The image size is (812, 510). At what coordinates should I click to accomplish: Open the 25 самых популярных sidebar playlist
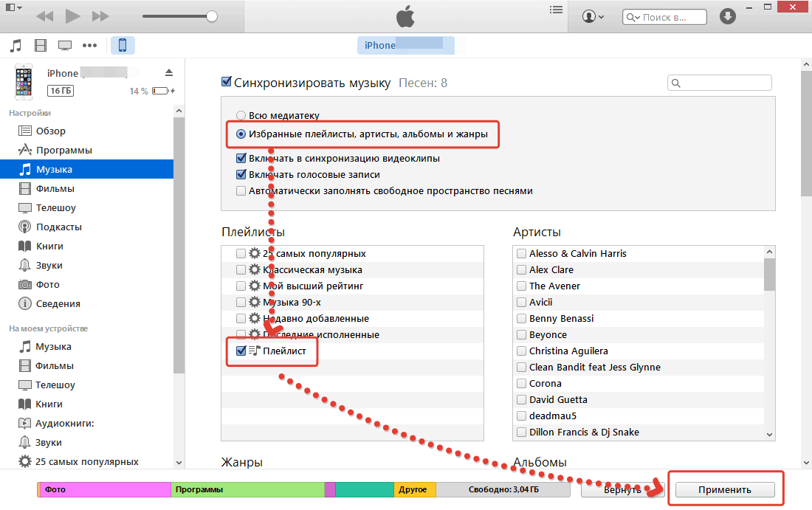87,461
